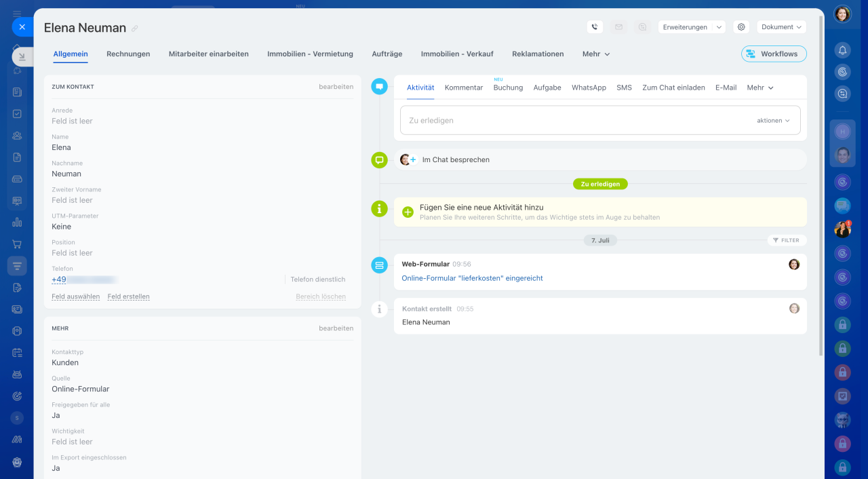Open Tasks checkmark icon in left sidebar
Viewport: 868px width, 479px height.
coord(17,114)
